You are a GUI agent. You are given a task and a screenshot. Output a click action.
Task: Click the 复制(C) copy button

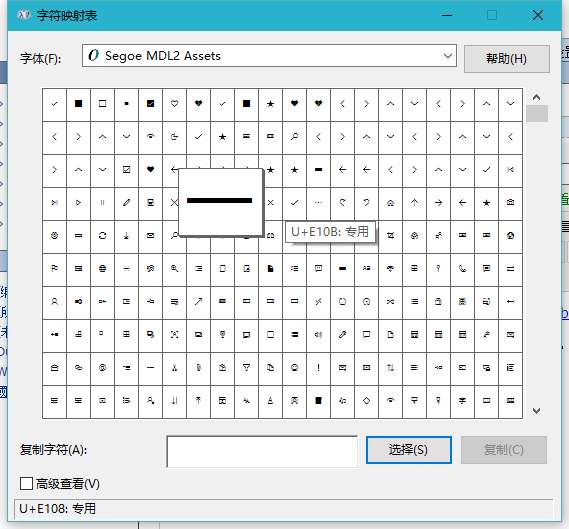pyautogui.click(x=504, y=450)
